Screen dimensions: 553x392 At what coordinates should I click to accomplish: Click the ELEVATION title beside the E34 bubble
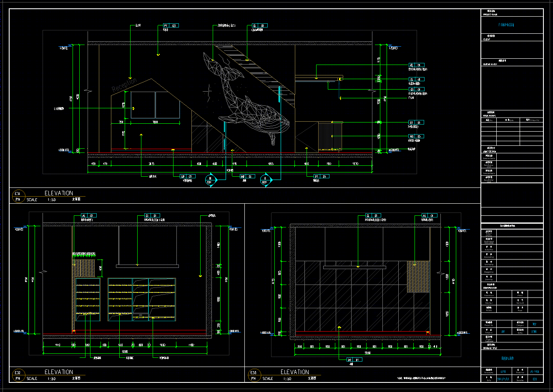tap(59, 193)
